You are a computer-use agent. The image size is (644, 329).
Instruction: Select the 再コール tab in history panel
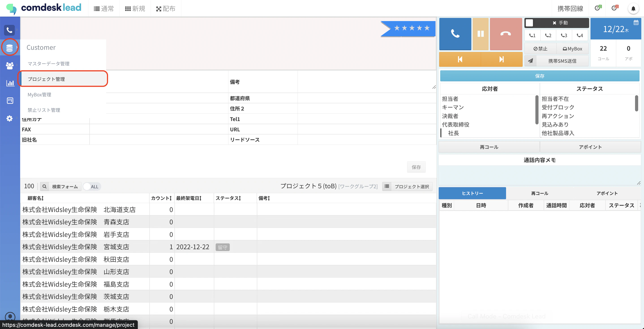click(x=539, y=193)
